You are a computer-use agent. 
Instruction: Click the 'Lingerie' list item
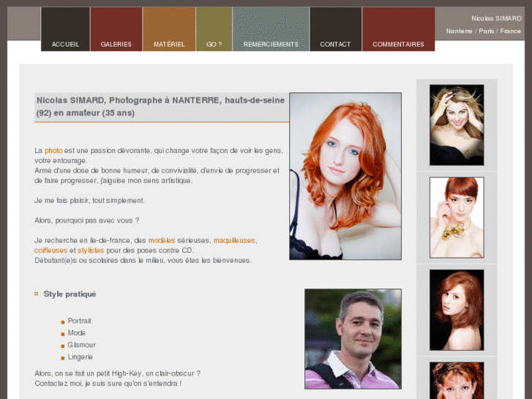80,357
